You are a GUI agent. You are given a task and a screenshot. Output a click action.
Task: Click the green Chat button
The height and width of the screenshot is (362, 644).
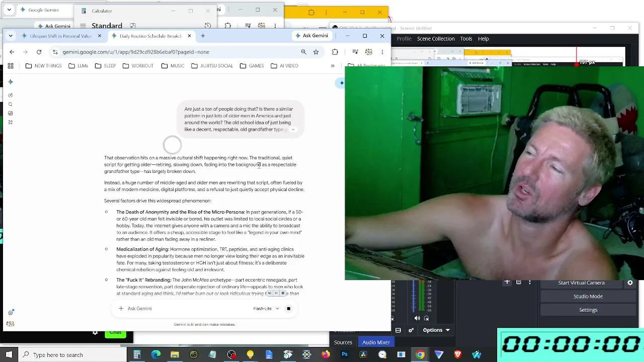[x=115, y=333]
